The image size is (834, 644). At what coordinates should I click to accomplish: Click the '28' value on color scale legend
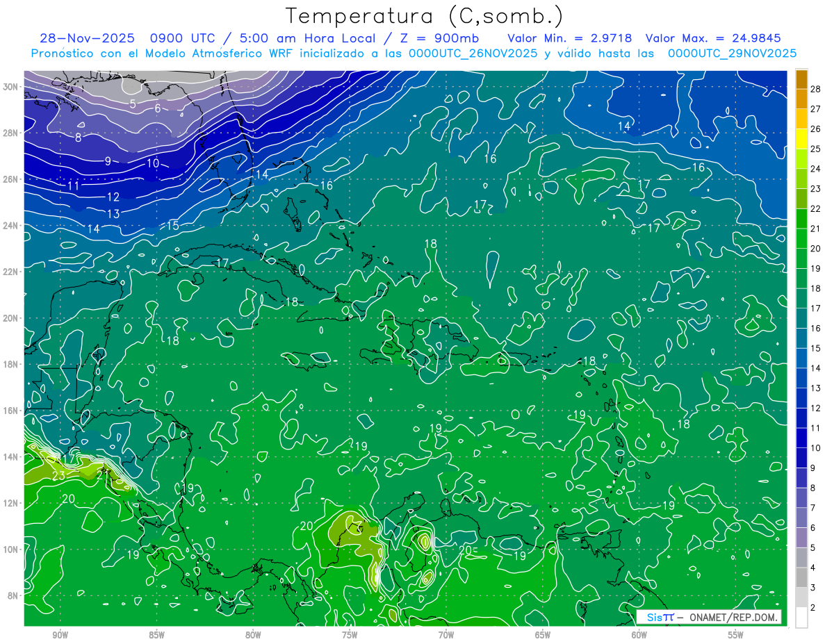(816, 88)
